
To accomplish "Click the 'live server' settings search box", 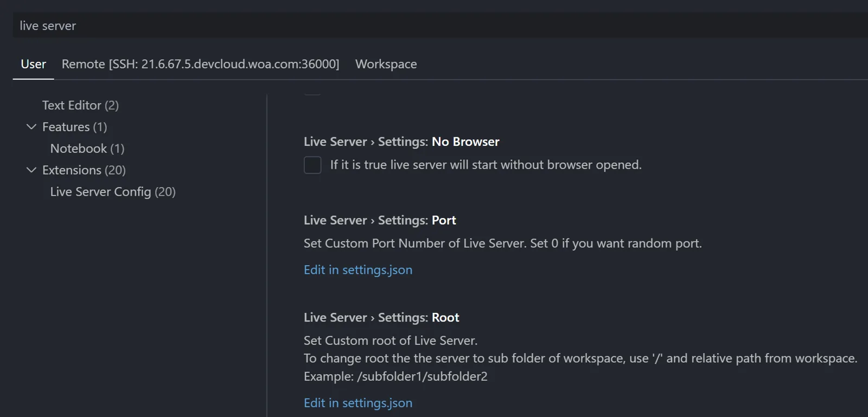I will 434,25.
